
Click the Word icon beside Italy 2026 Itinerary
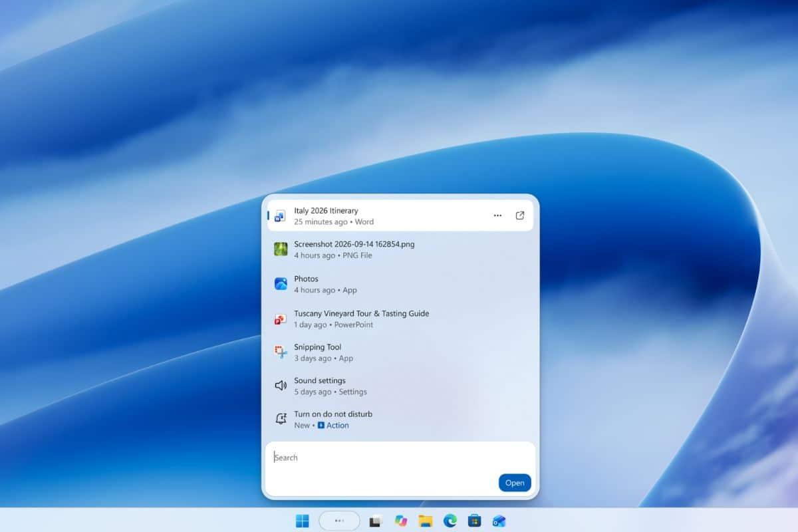tap(281, 215)
